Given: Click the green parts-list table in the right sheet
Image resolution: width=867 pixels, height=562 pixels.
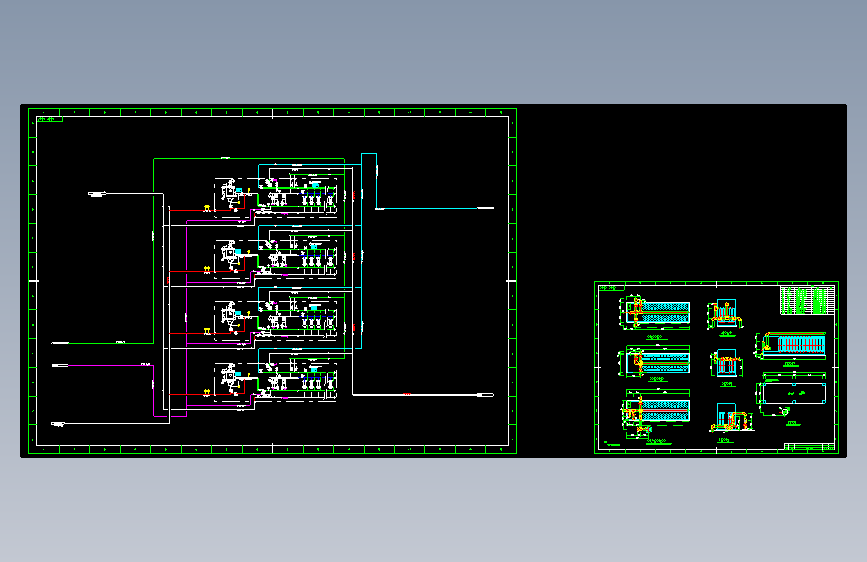Looking at the screenshot, I should 807,300.
